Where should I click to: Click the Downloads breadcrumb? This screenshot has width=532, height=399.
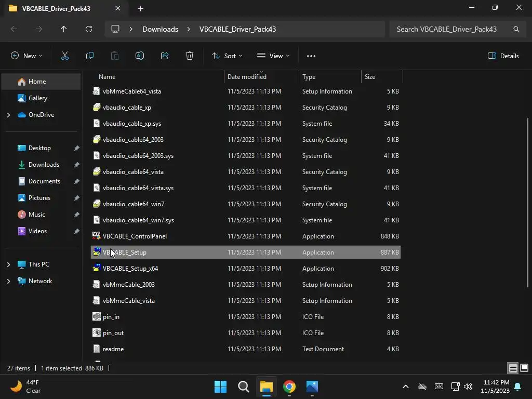coord(160,29)
